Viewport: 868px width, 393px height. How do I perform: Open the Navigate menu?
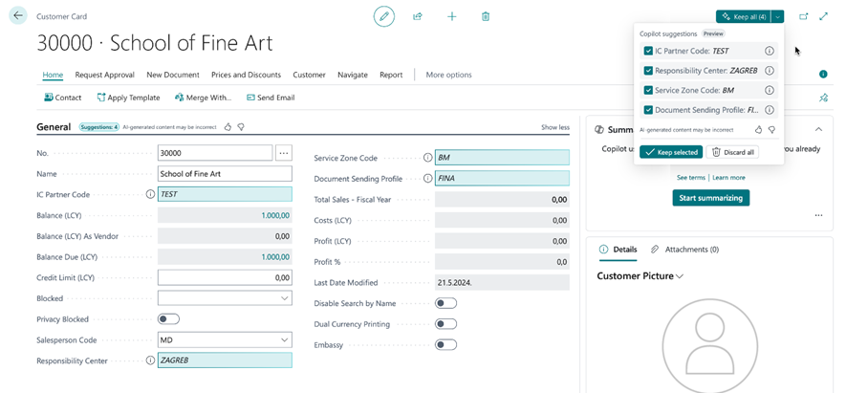click(353, 75)
